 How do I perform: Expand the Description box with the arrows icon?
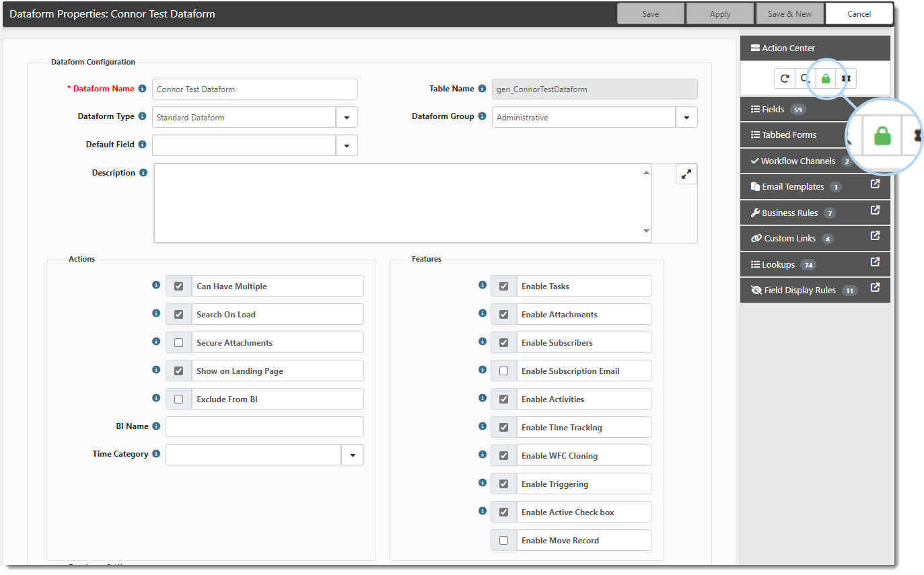point(686,174)
